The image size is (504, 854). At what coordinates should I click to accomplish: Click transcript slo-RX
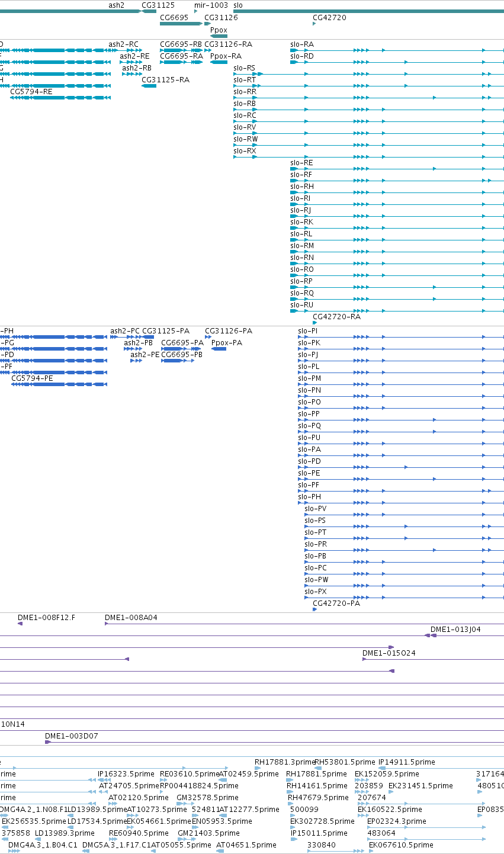245,151
